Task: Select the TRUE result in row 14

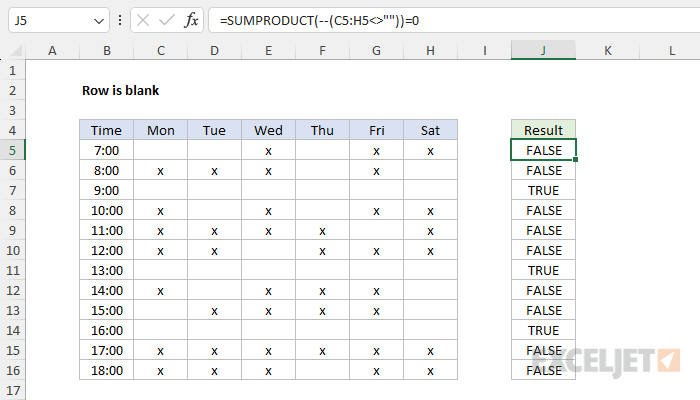Action: pyautogui.click(x=543, y=330)
